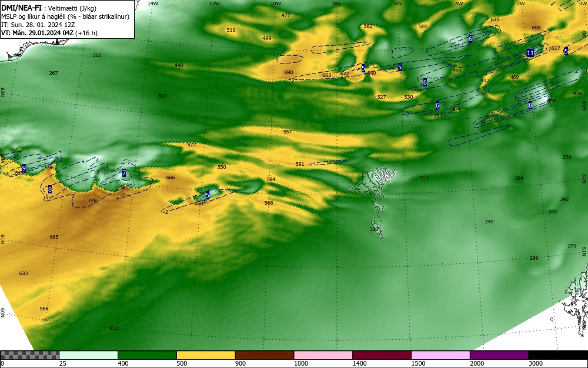
Task: Click the 411 CAPE value
Action: [113, 328]
